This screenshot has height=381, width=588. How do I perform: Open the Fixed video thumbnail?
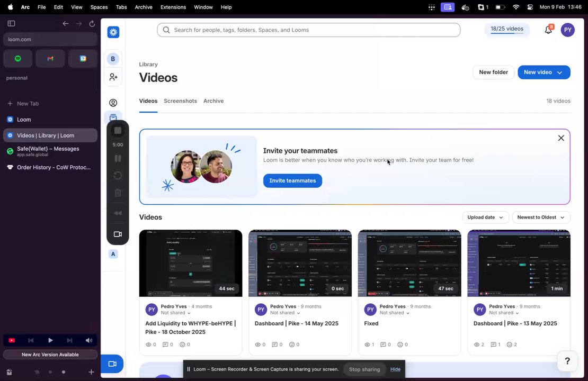[x=409, y=263]
